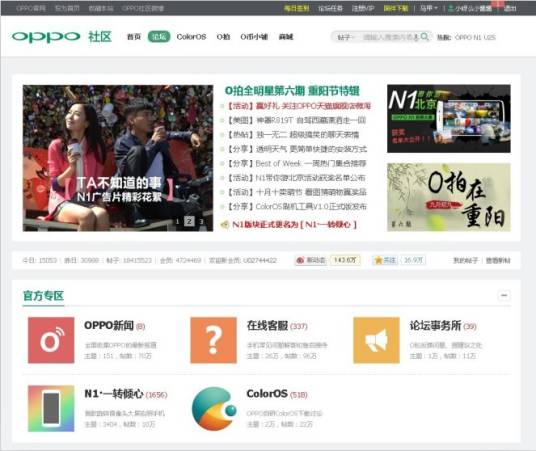Image resolution: width=536 pixels, height=451 pixels.
Task: Click the OPPO N1 hot search term
Action: [468, 37]
